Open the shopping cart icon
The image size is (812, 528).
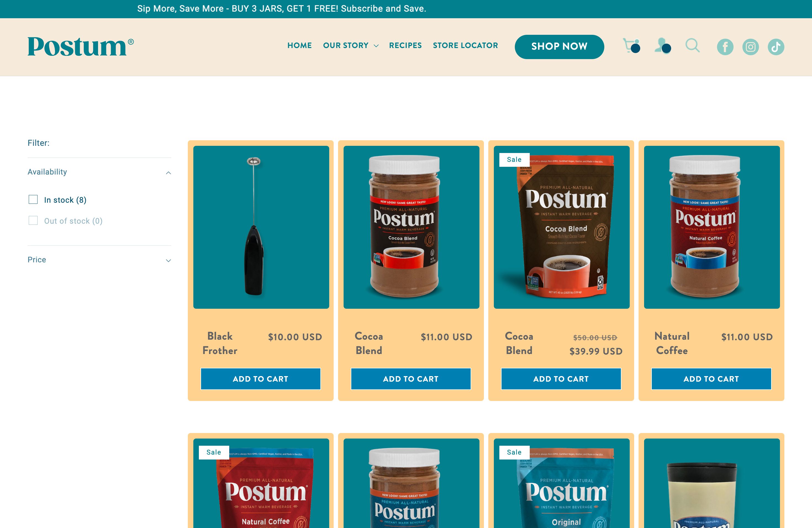coord(631,46)
